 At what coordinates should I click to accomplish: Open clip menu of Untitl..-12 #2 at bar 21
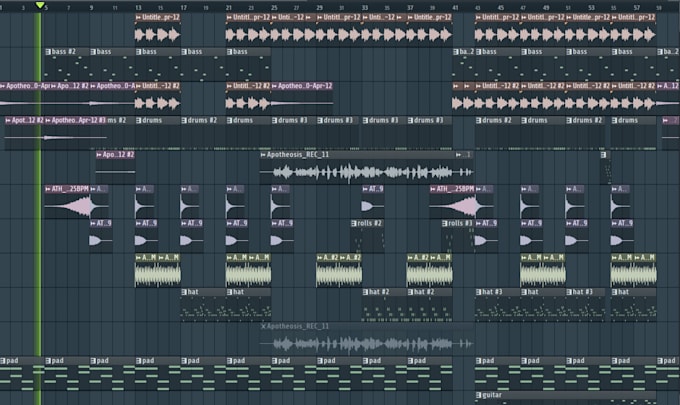point(229,86)
